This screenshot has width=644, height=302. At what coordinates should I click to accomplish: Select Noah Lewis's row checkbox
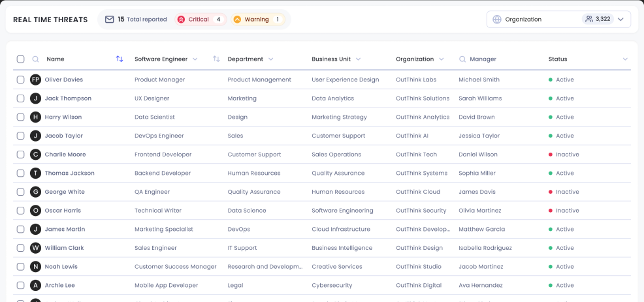20,267
